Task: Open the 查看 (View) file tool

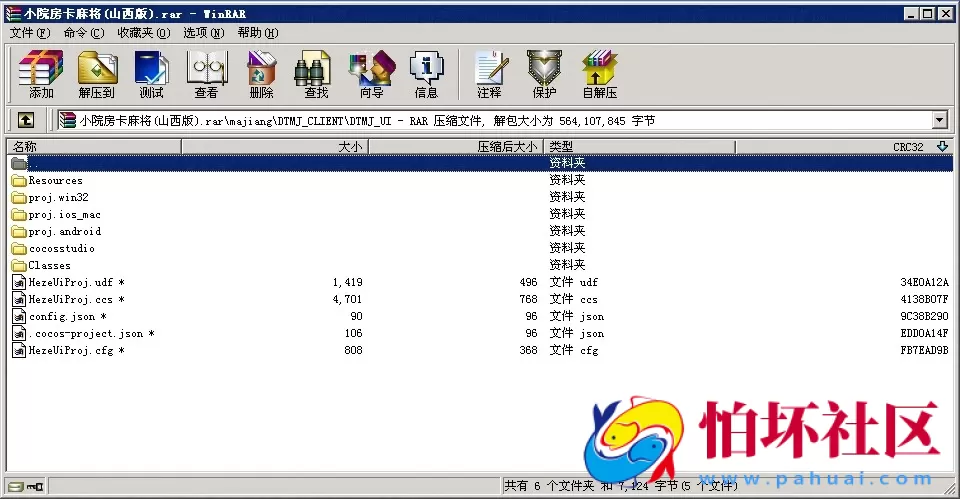Action: [206, 74]
